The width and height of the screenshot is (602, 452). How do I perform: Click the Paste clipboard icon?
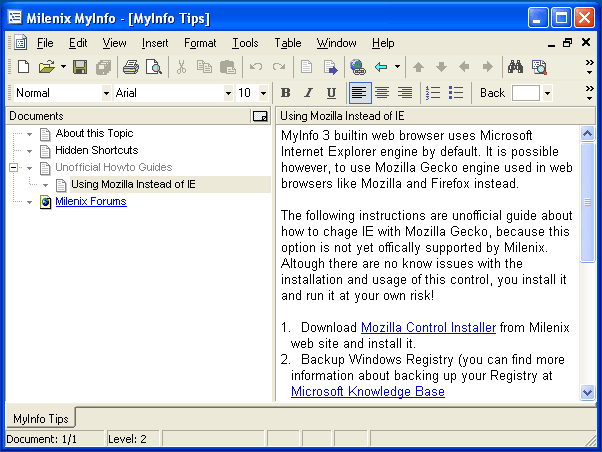pyautogui.click(x=227, y=67)
